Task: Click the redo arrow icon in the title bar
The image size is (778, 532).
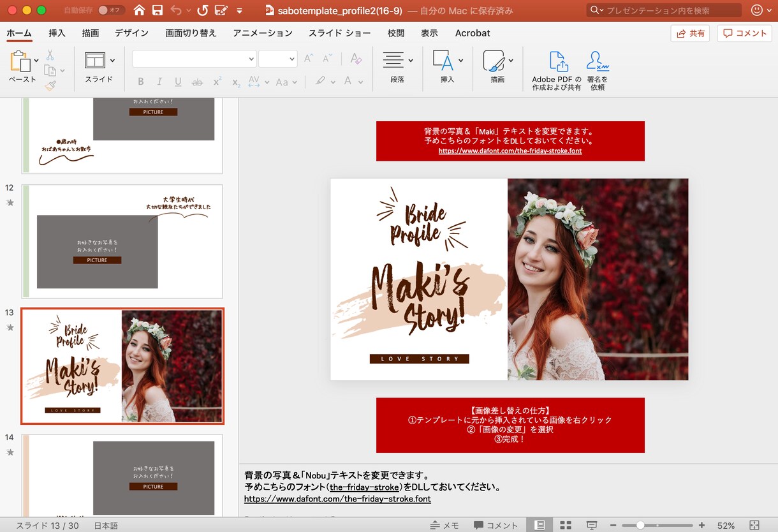Action: (x=203, y=10)
